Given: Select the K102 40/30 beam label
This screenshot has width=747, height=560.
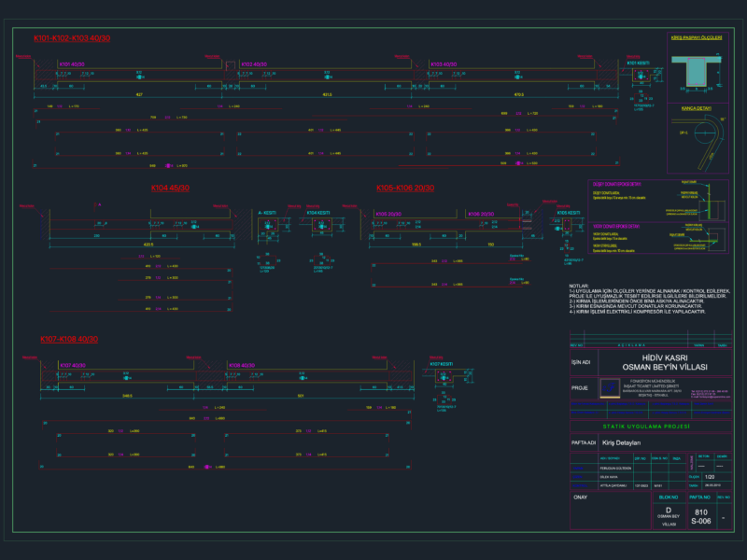Looking at the screenshot, I should coord(254,64).
